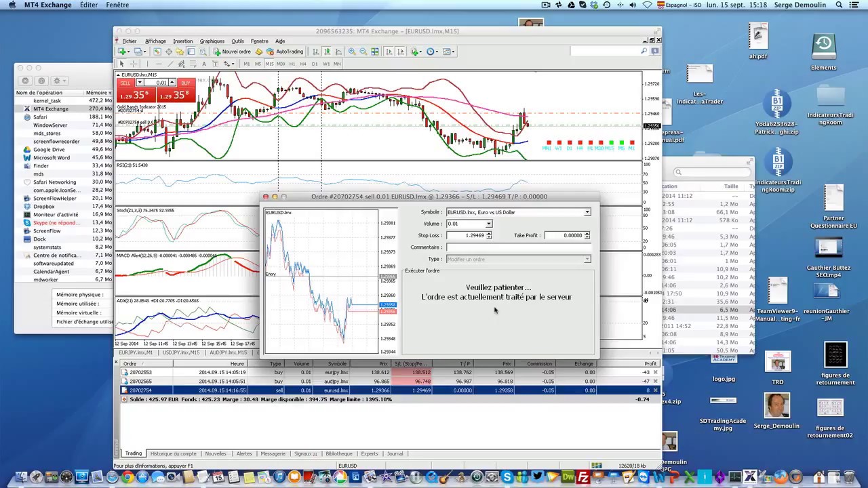
Task: Select the crosshair tool
Action: click(134, 64)
